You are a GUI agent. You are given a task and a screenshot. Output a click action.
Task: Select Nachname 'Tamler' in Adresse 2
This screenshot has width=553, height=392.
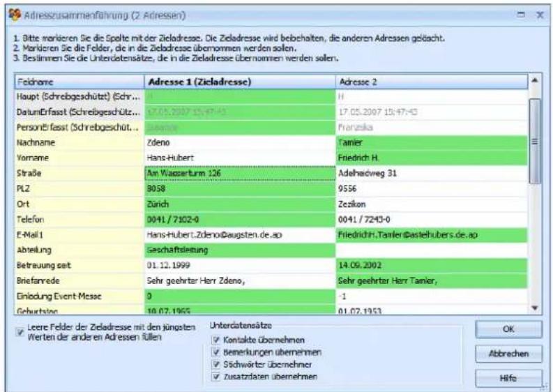pos(432,142)
